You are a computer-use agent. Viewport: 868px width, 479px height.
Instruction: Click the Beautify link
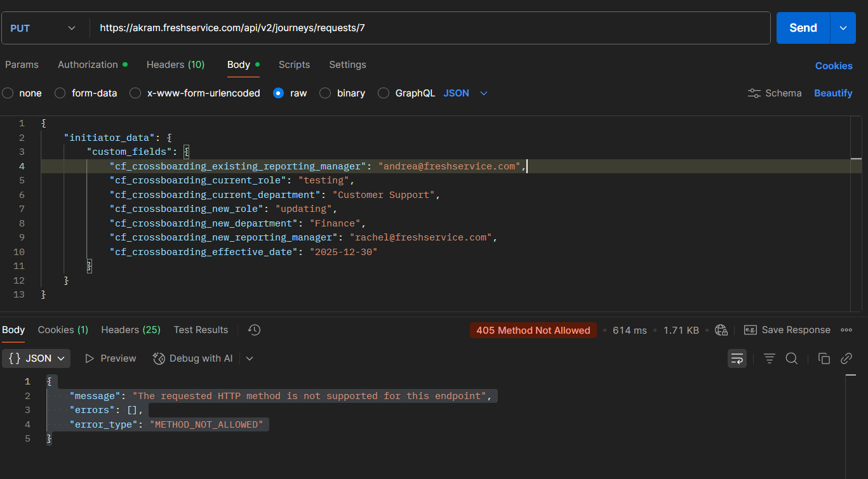[833, 93]
